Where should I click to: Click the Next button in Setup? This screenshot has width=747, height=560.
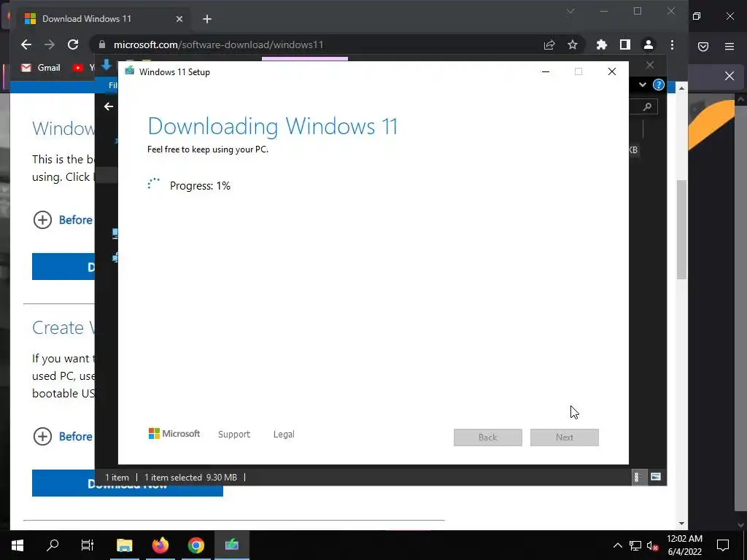[565, 437]
